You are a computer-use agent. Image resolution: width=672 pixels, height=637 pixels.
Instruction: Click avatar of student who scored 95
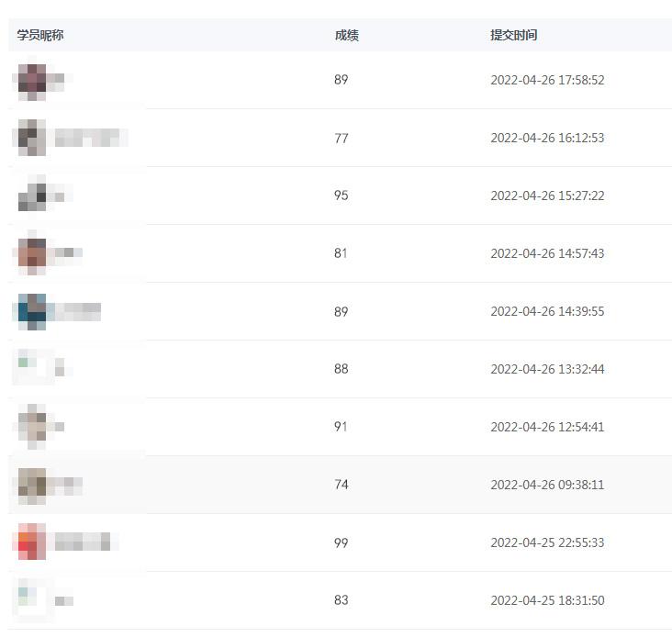(32, 196)
